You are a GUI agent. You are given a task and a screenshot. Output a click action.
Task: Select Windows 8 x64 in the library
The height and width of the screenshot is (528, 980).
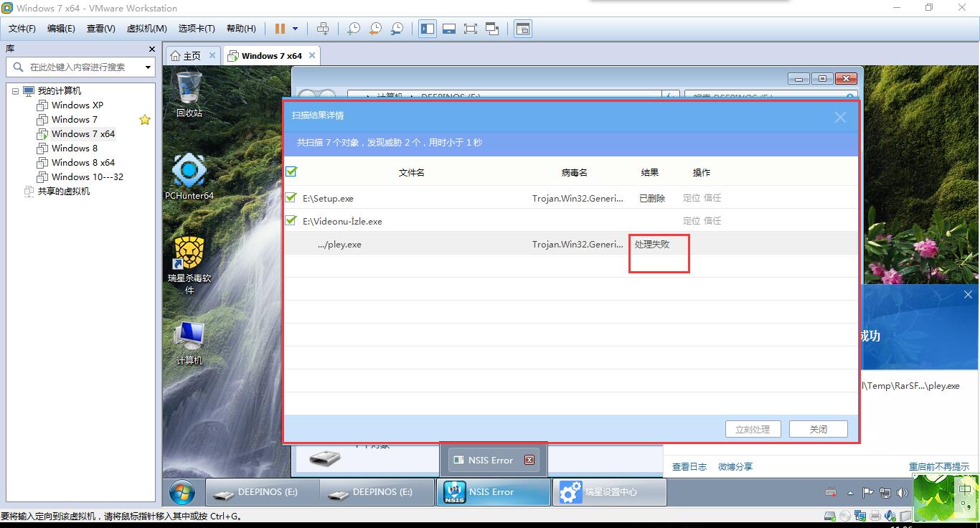pyautogui.click(x=83, y=163)
